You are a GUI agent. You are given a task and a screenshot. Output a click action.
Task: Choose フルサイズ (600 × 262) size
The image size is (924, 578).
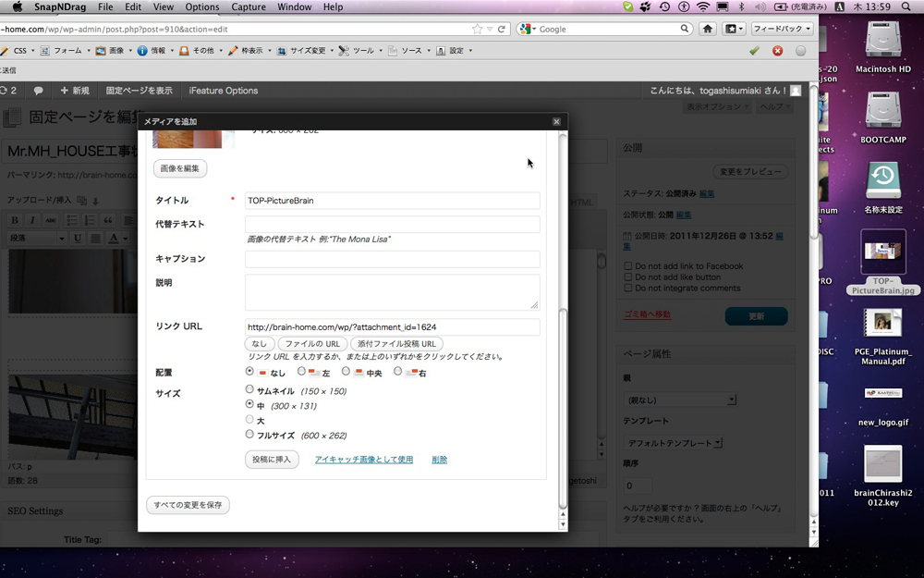pyautogui.click(x=249, y=434)
